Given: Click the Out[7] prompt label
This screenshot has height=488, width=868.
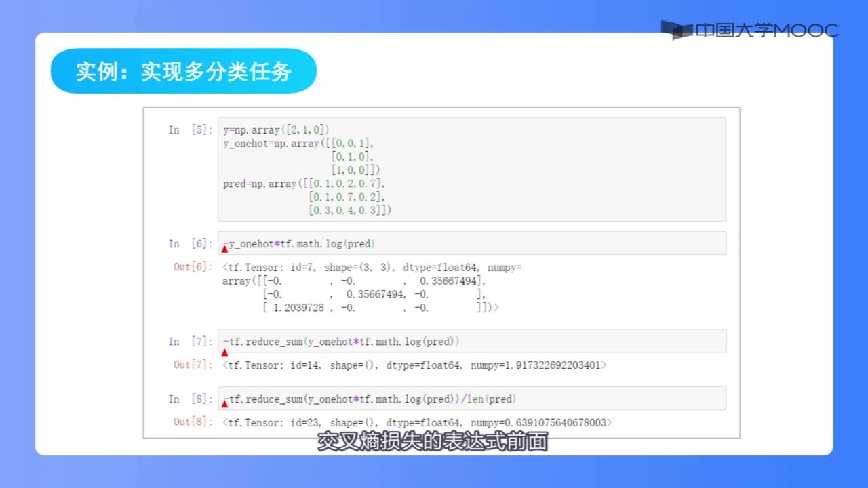Looking at the screenshot, I should [193, 365].
